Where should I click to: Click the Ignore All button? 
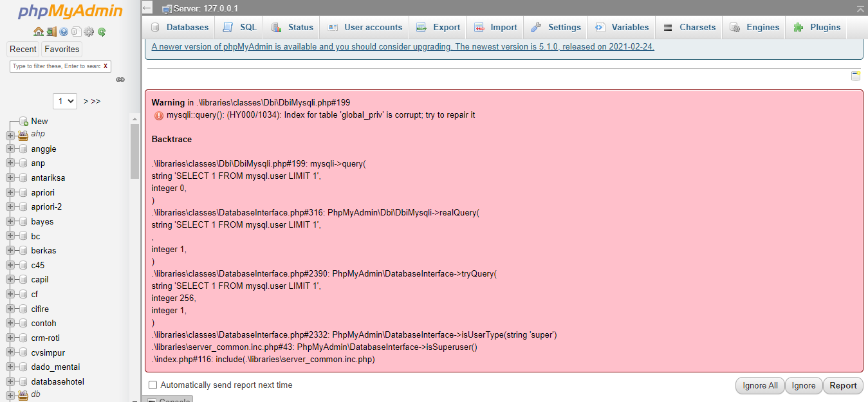pyautogui.click(x=759, y=385)
